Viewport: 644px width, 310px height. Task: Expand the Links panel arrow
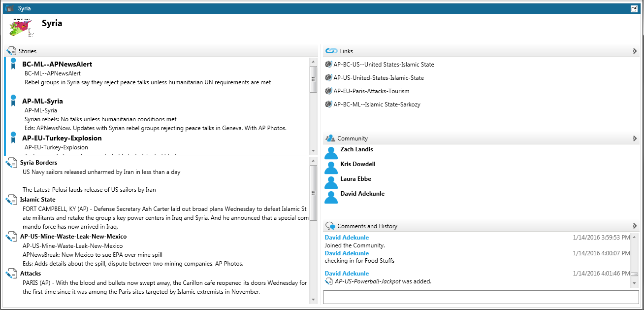pos(635,51)
